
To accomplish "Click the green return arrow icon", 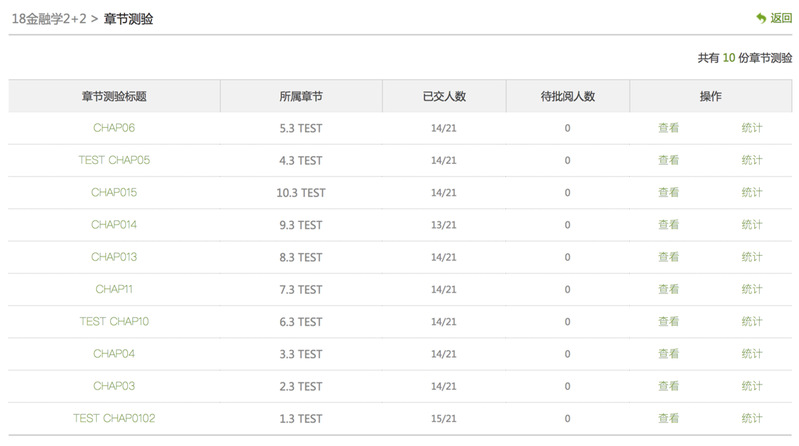I will (x=761, y=18).
